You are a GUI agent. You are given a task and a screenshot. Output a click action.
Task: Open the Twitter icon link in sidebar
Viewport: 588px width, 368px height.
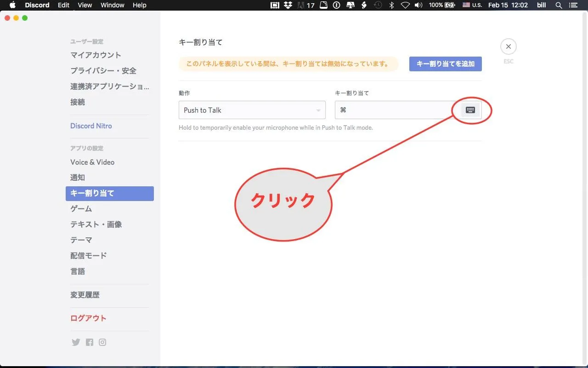pos(76,342)
